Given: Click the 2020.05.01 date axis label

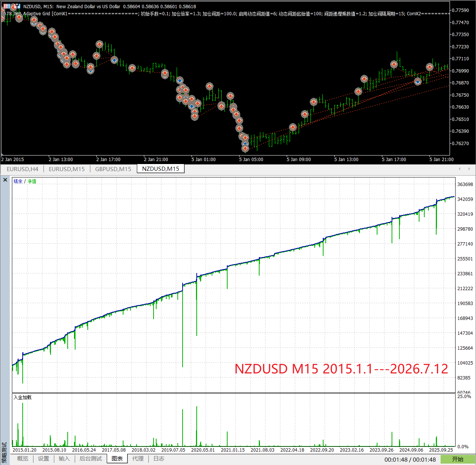Looking at the screenshot, I should (203, 450).
